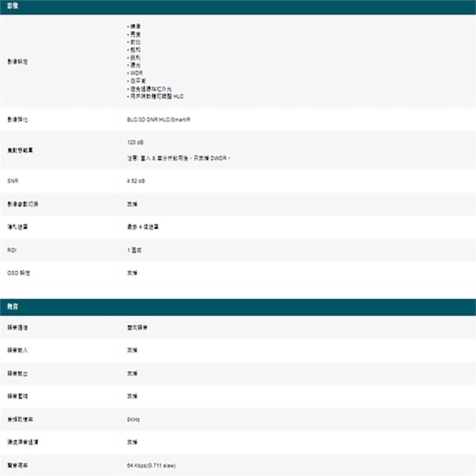Click the value beside the OSD label
Image resolution: width=476 pixels, height=476 pixels.
(x=132, y=273)
